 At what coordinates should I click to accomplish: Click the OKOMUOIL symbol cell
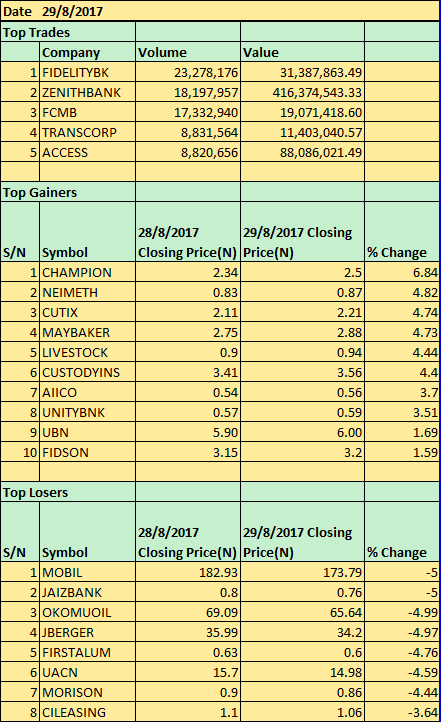[x=88, y=612]
